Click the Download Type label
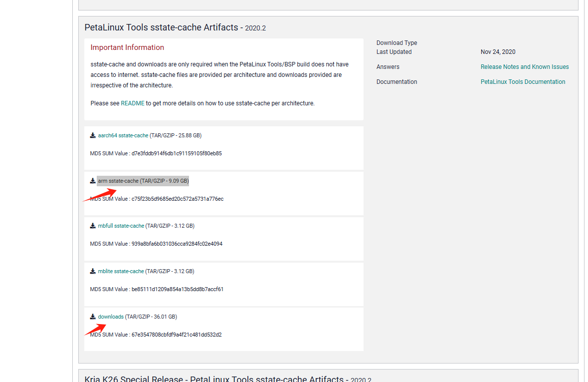The height and width of the screenshot is (382, 588). (397, 43)
